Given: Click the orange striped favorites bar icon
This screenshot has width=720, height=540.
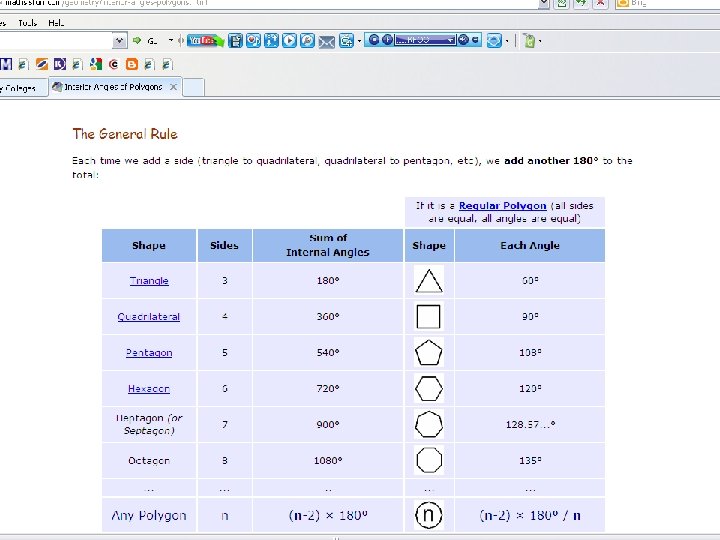Looking at the screenshot, I should point(42,64).
